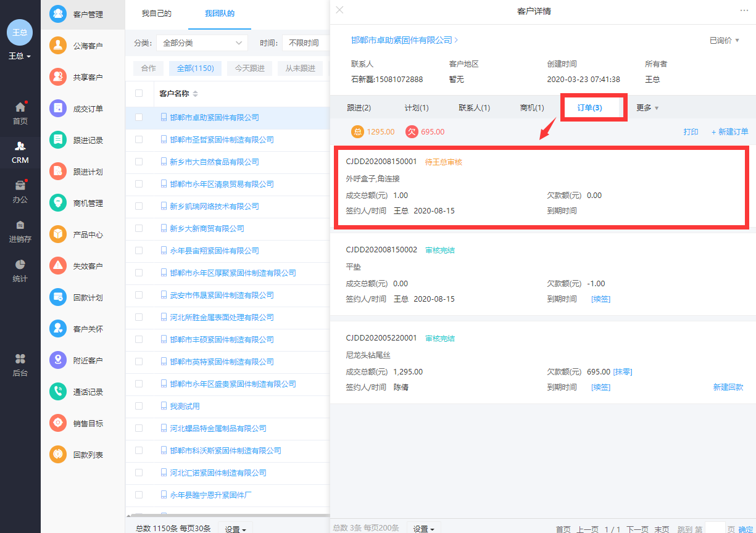Open 通话记录 sidebar icon

pos(58,392)
